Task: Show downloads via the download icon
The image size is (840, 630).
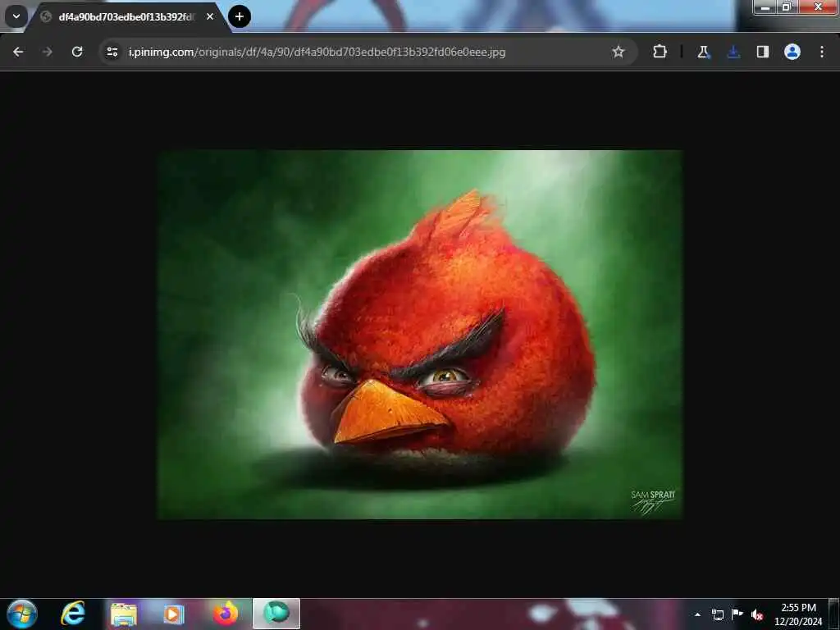Action: click(x=733, y=52)
